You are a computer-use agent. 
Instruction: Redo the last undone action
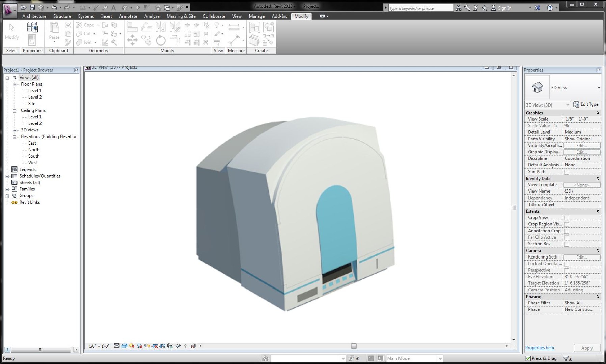click(67, 7)
